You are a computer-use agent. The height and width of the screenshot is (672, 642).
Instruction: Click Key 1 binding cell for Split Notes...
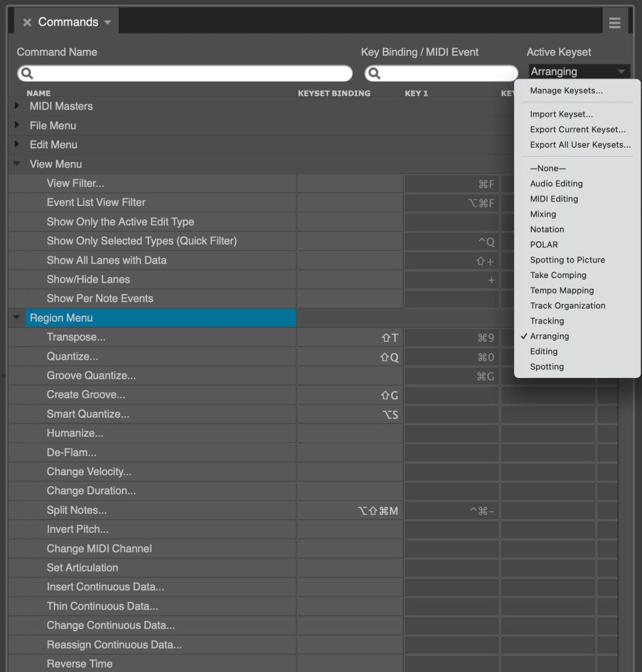tap(452, 511)
